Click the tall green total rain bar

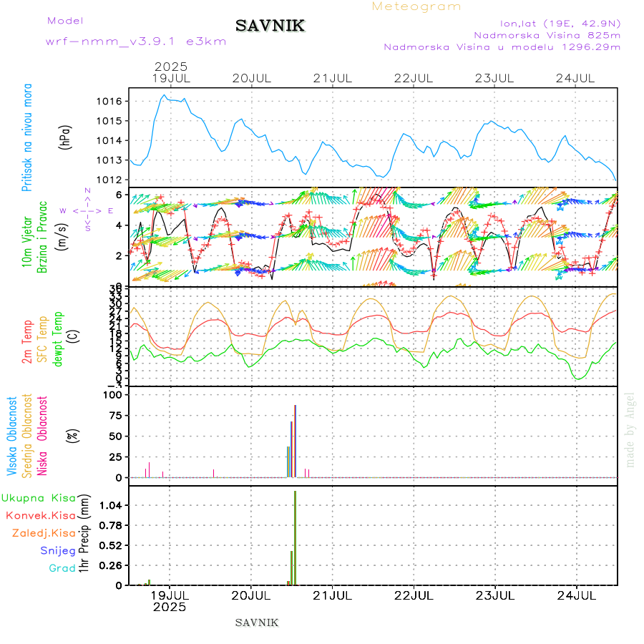click(291, 567)
